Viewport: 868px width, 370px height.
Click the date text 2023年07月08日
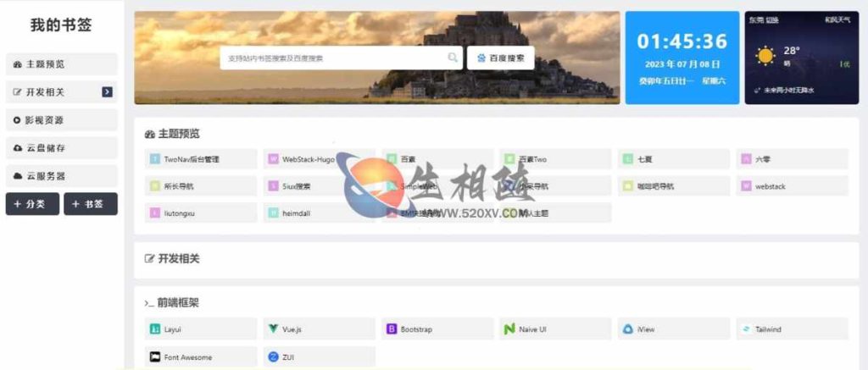point(682,64)
